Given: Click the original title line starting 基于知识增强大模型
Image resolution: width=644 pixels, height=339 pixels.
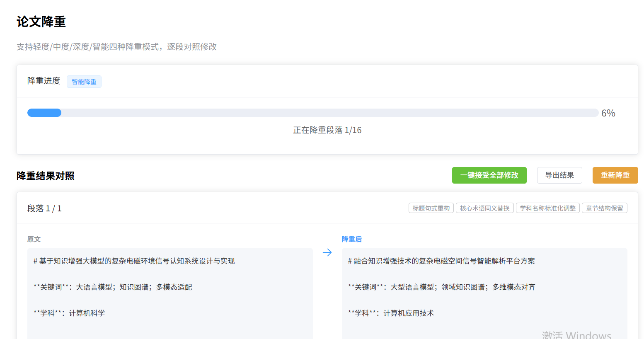Looking at the screenshot, I should [x=134, y=261].
